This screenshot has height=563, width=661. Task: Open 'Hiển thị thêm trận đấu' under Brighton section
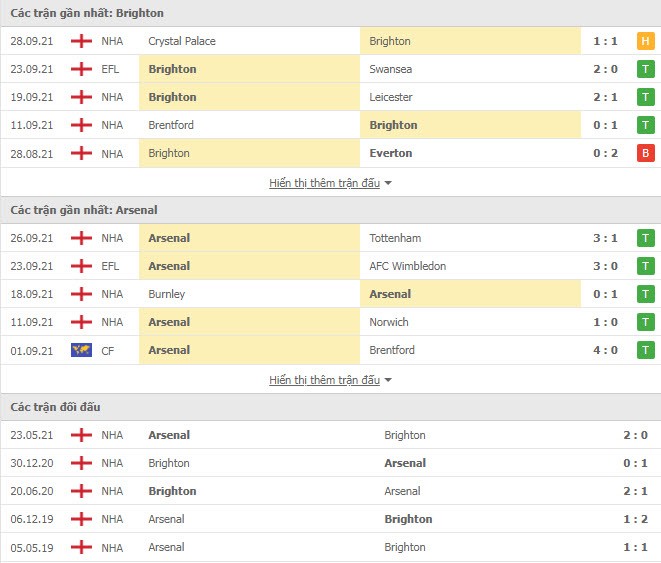325,183
